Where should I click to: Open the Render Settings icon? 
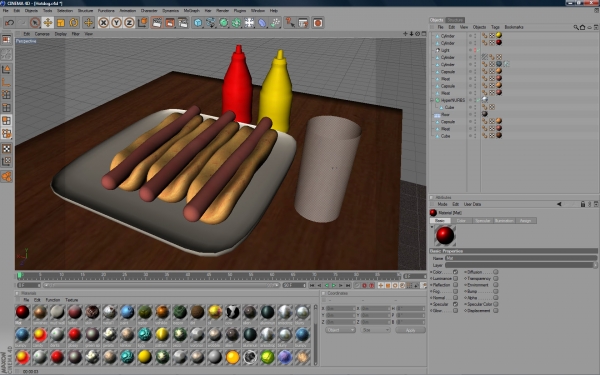point(183,23)
